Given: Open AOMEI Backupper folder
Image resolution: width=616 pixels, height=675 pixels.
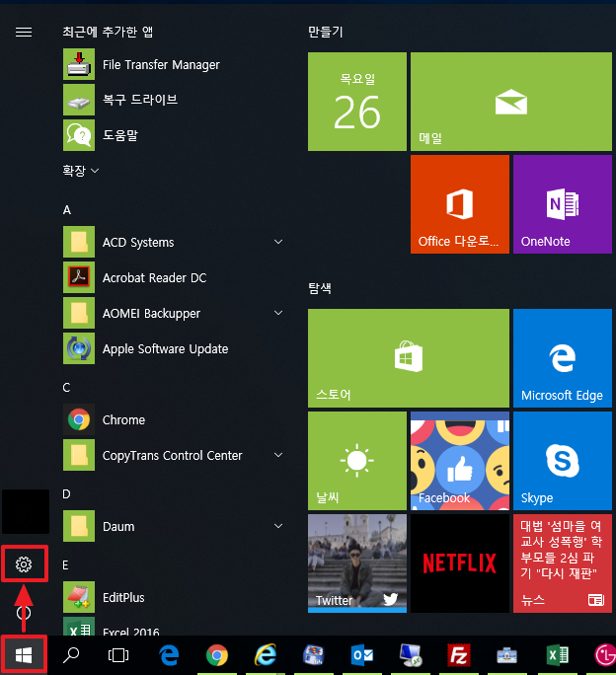Looking at the screenshot, I should click(173, 313).
